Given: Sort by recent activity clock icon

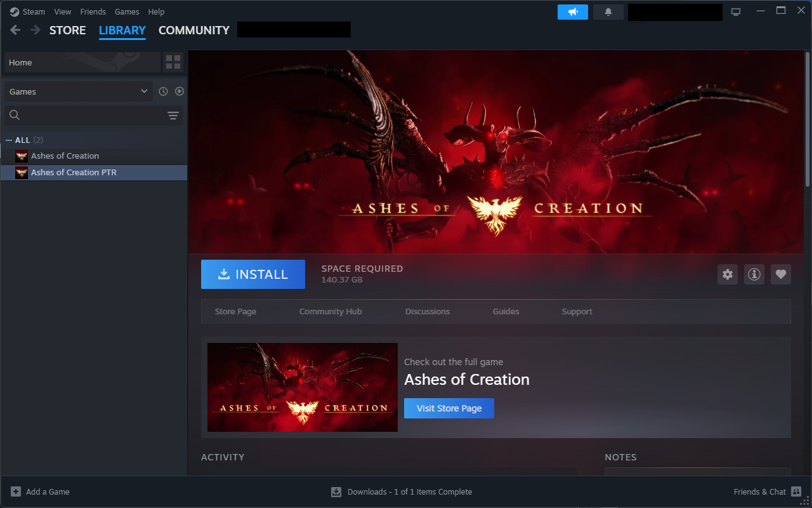Looking at the screenshot, I should pos(163,91).
